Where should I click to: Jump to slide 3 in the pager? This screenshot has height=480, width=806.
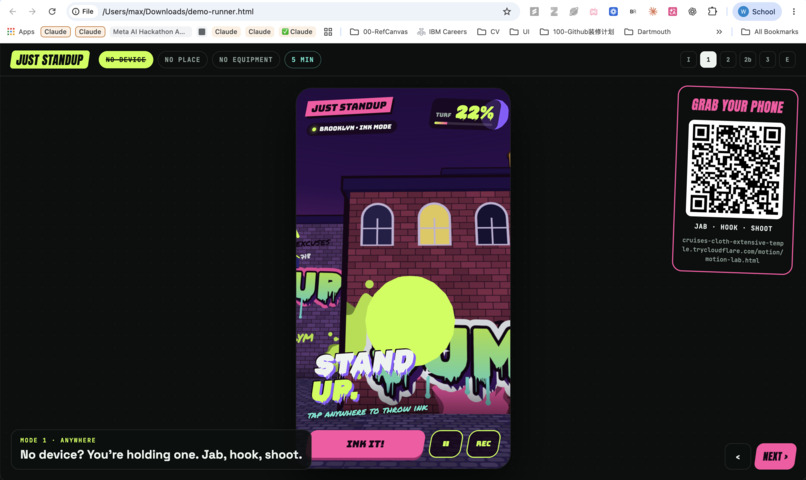pyautogui.click(x=767, y=60)
